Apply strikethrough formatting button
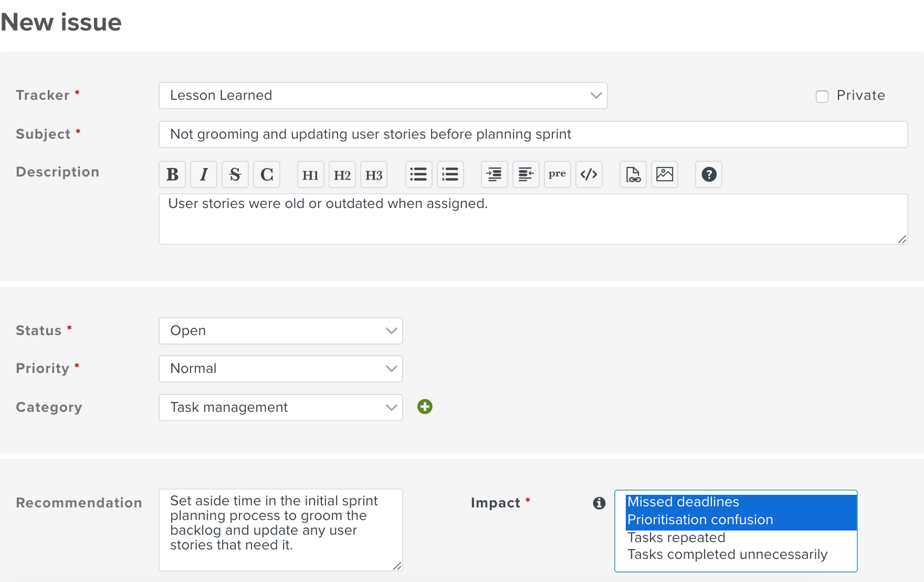Viewport: 924px width, 582px height. [x=235, y=174]
